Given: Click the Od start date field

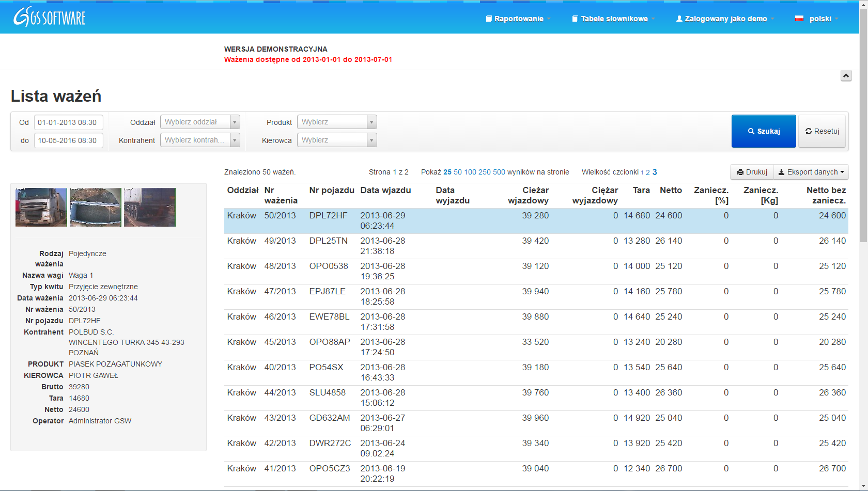Looking at the screenshot, I should pyautogui.click(x=68, y=122).
